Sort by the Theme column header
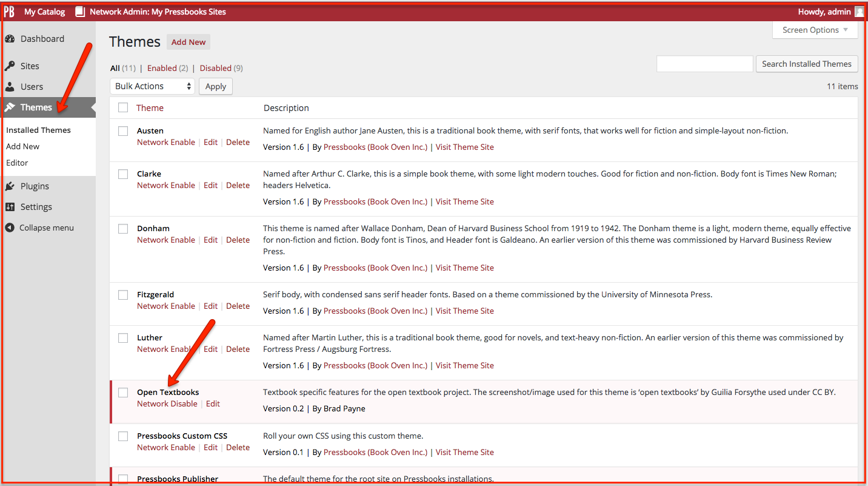The image size is (868, 486). pyautogui.click(x=150, y=107)
